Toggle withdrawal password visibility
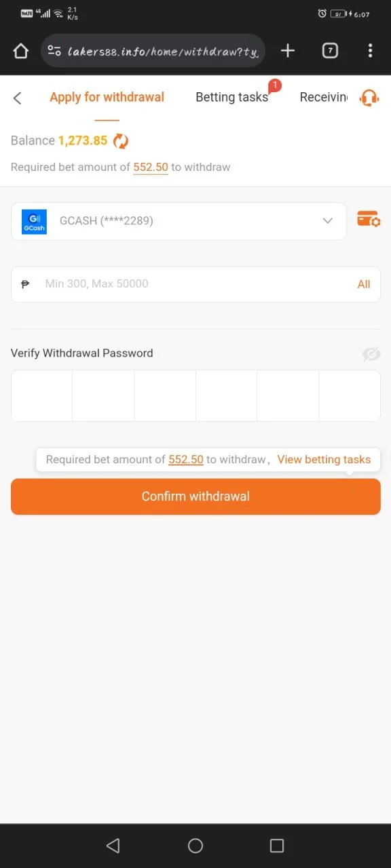 (x=371, y=353)
